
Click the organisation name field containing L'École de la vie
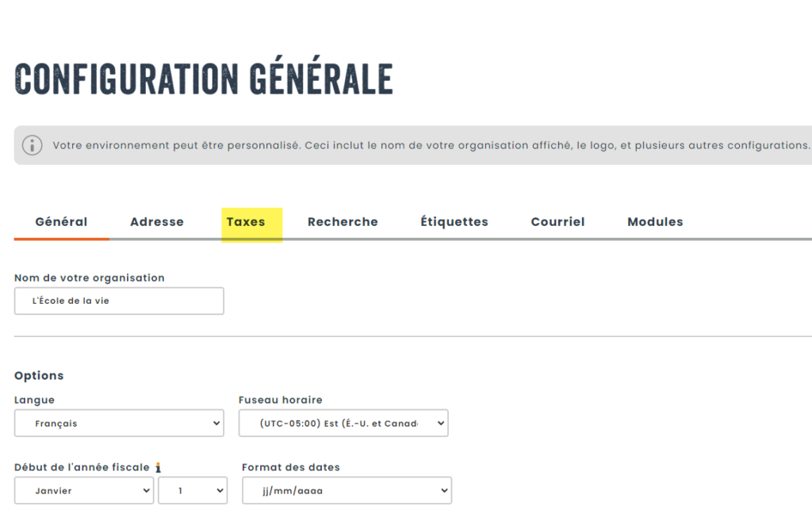point(119,301)
